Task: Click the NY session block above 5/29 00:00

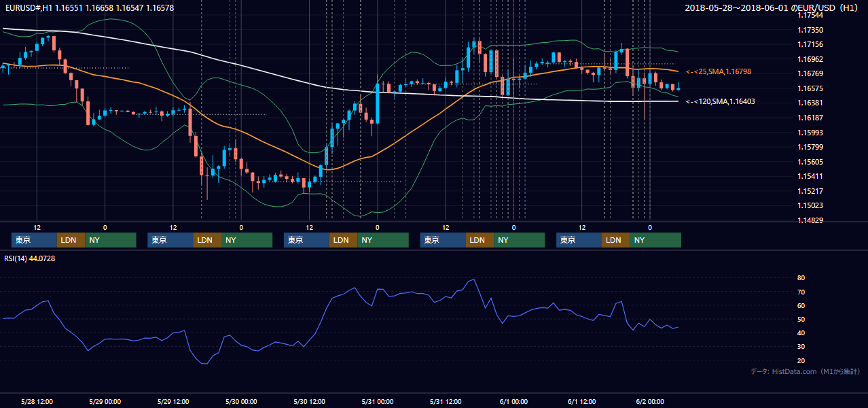Action: 111,240
